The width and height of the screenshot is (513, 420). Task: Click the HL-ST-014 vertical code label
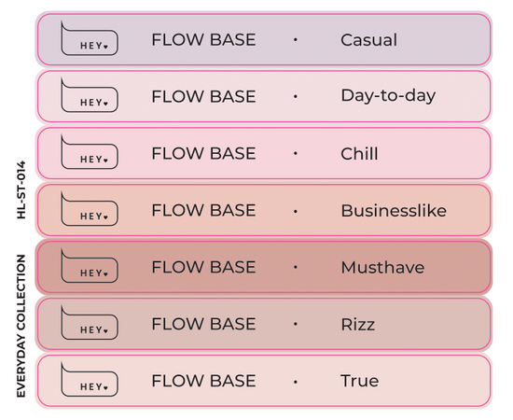click(21, 189)
